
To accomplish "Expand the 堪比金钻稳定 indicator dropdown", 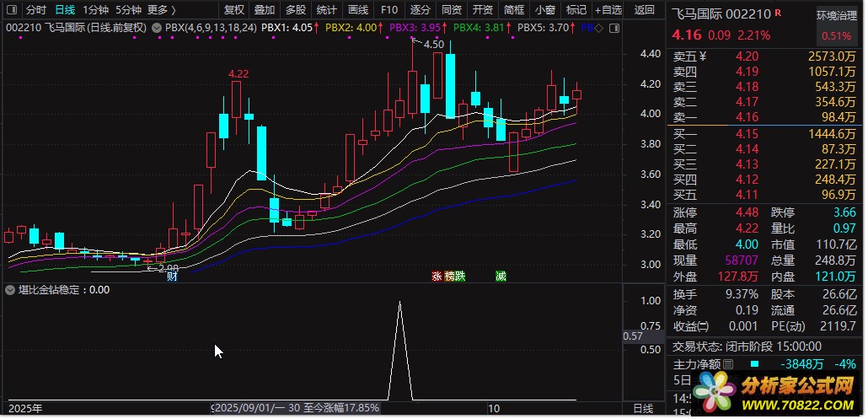I will point(10,289).
